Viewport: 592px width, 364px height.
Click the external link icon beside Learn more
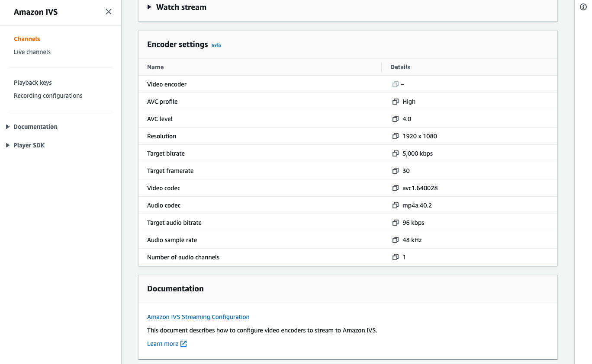tap(183, 344)
